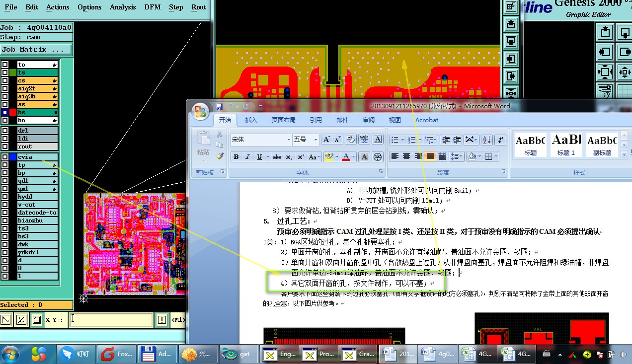Click the Bold button in Word ribbon

coord(236,157)
